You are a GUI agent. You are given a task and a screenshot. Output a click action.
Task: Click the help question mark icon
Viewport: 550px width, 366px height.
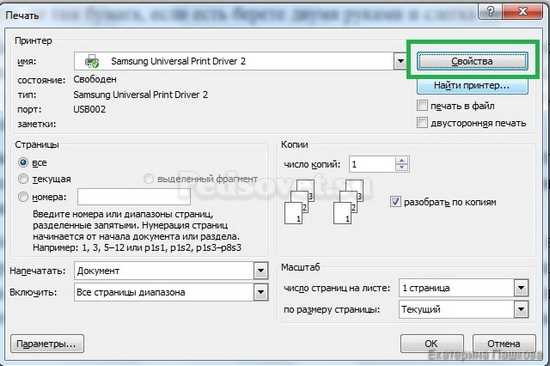(x=490, y=12)
